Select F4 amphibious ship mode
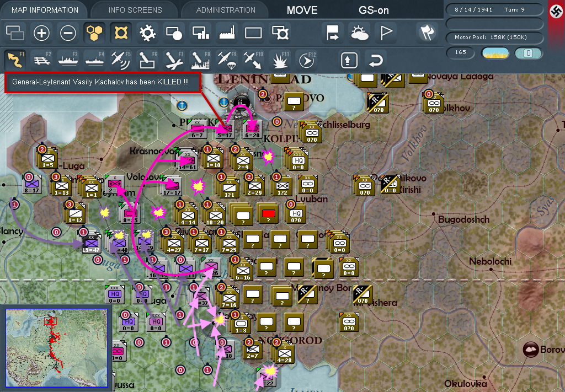 95,60
